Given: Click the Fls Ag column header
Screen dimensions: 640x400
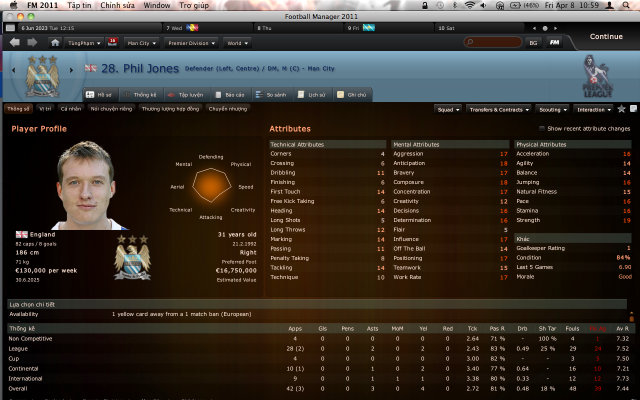Looking at the screenshot, I should 598,329.
